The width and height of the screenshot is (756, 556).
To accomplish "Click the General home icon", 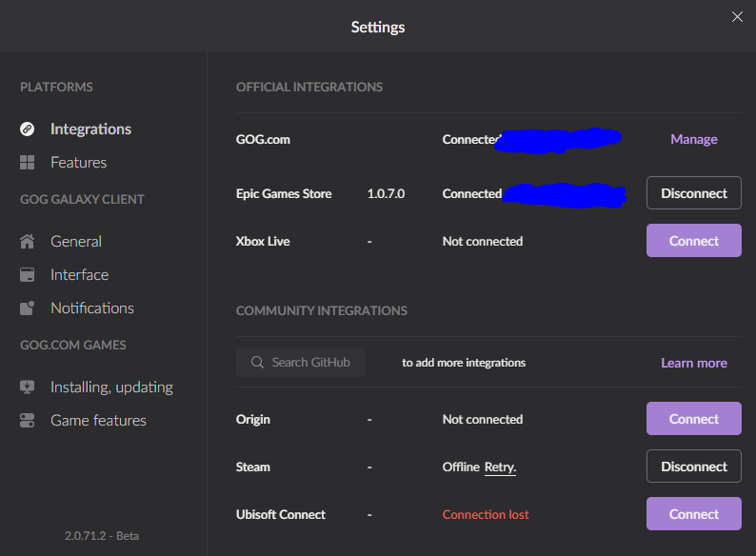I will [x=27, y=241].
